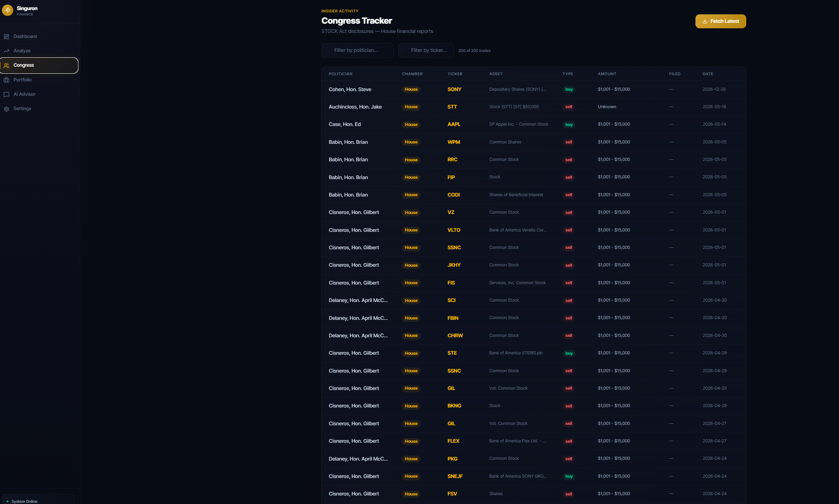Image resolution: width=839 pixels, height=504 pixels.
Task: Click the TYPE column header
Action: 568,74
